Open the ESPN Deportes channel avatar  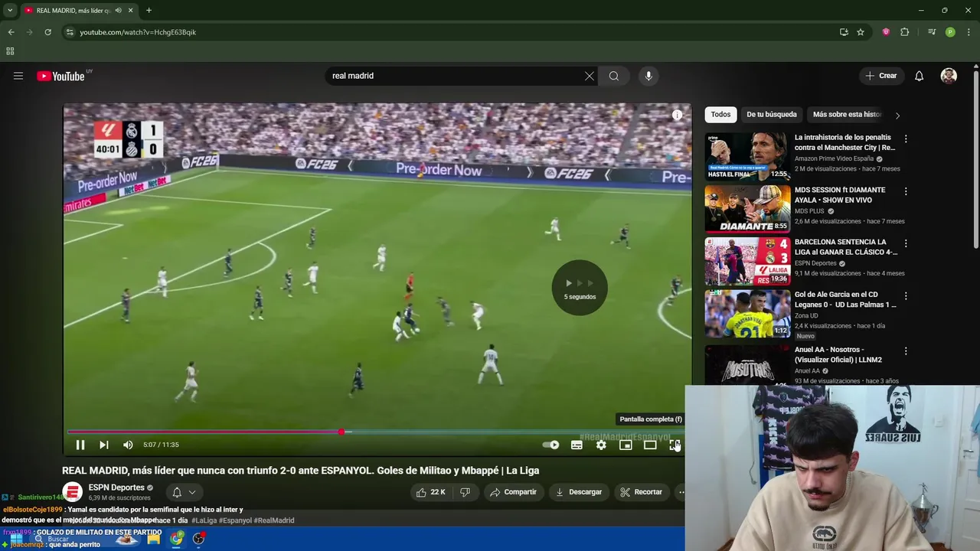(x=73, y=492)
